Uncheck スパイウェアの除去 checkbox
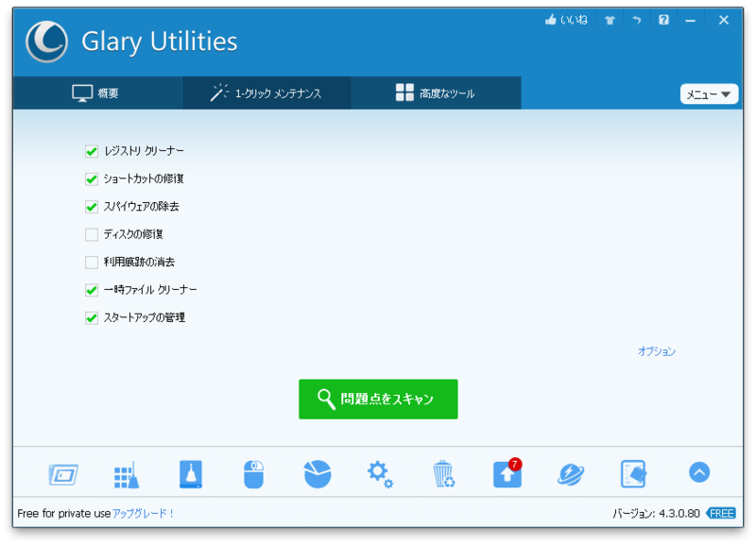Viewport: 756px width, 545px height. coord(92,207)
